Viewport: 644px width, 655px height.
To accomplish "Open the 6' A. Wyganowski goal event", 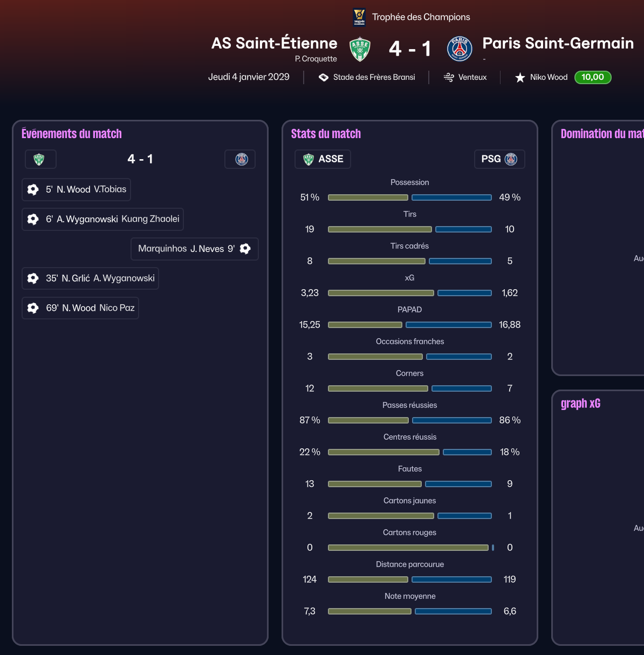I will [102, 219].
